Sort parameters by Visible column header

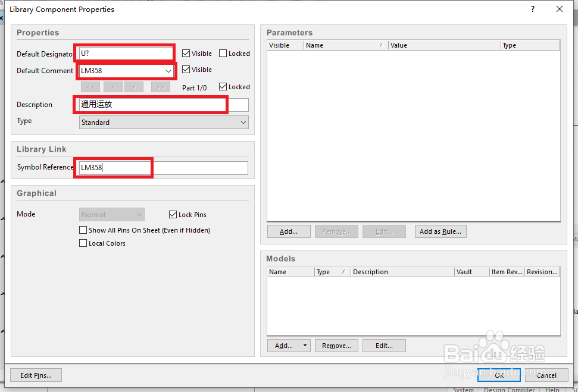(x=285, y=45)
